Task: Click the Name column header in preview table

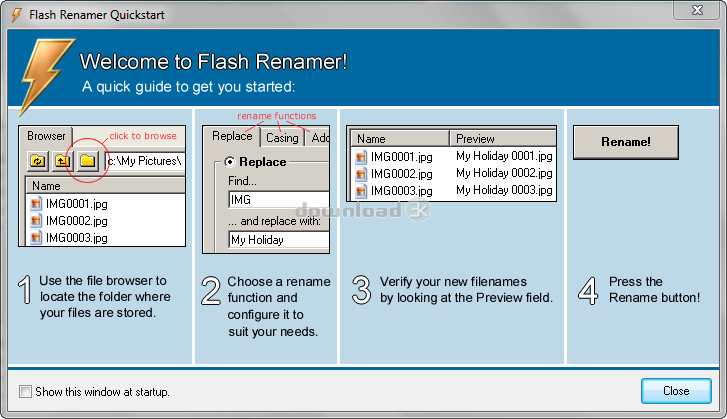Action: [400, 139]
